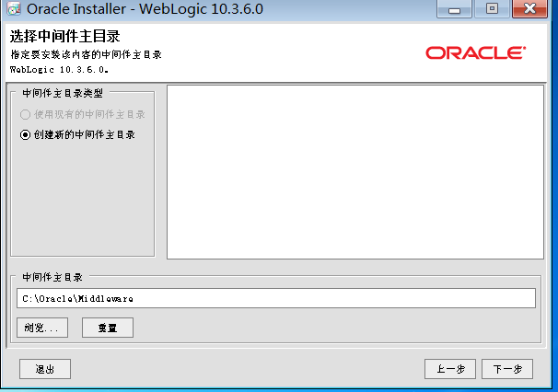Click the 退出 button

tap(45, 369)
